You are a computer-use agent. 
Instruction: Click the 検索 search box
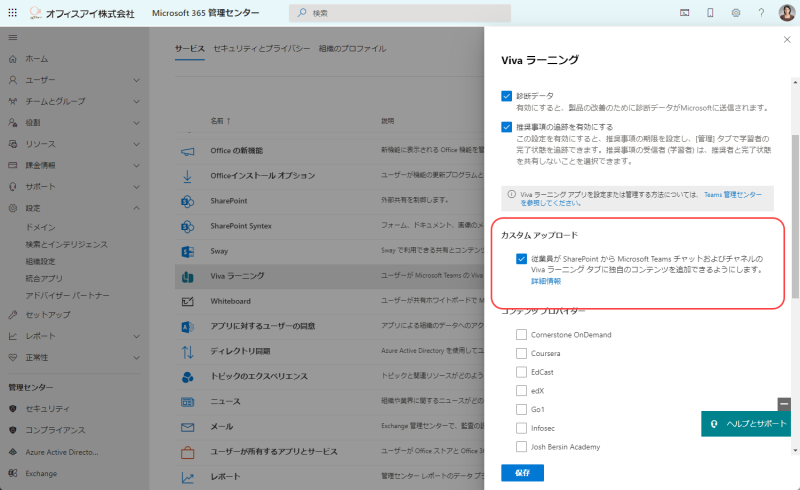400,13
